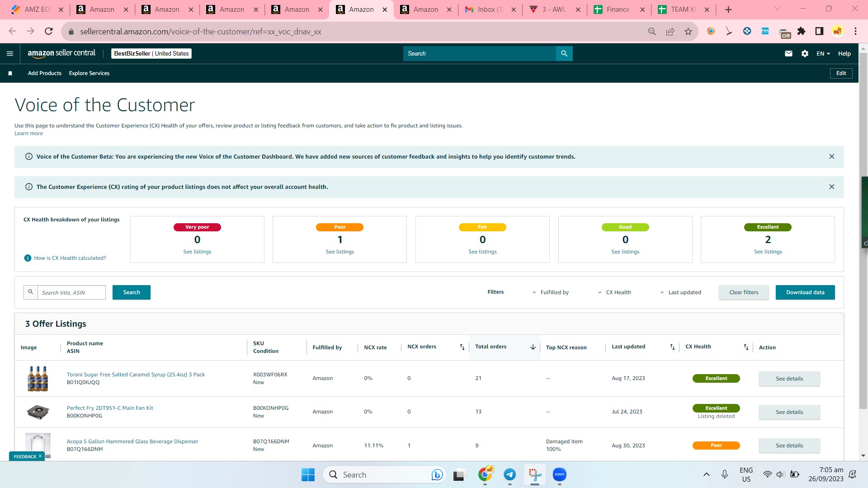Open Add Products menu item
Viewport: 868px width, 488px height.
click(x=45, y=73)
